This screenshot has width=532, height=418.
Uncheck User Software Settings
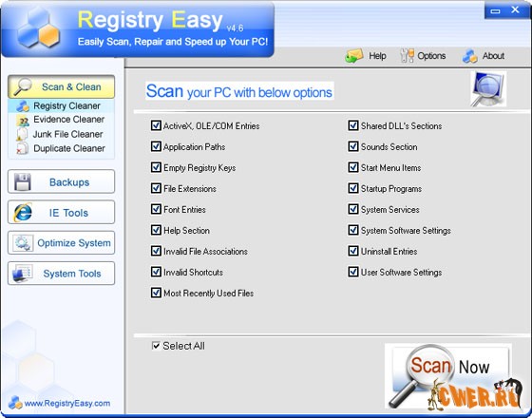(x=353, y=272)
